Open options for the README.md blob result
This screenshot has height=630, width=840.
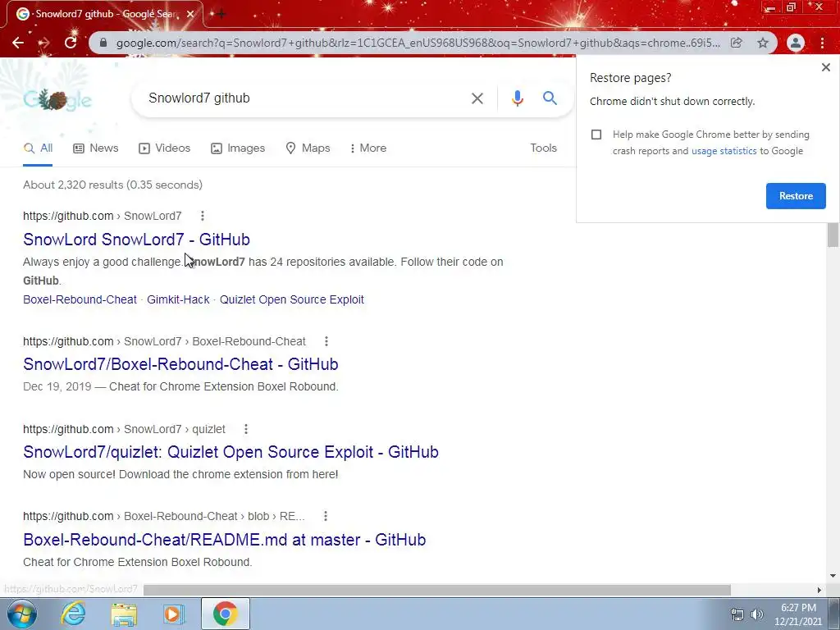pos(325,517)
